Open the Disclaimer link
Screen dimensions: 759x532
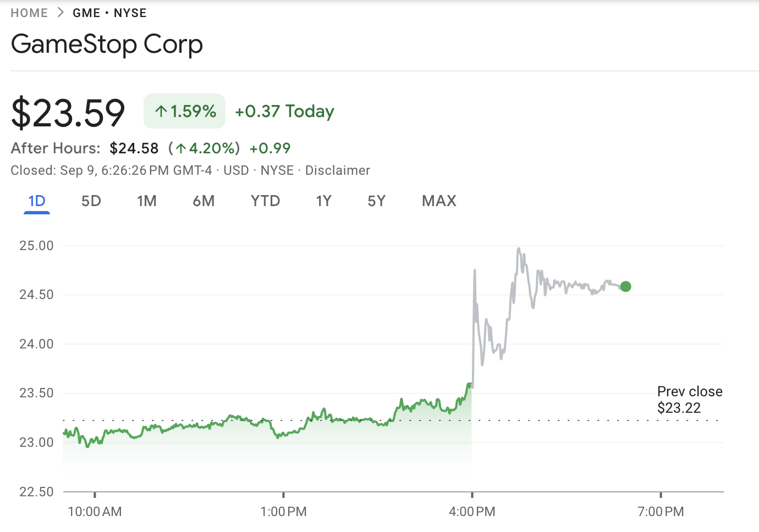[x=338, y=170]
